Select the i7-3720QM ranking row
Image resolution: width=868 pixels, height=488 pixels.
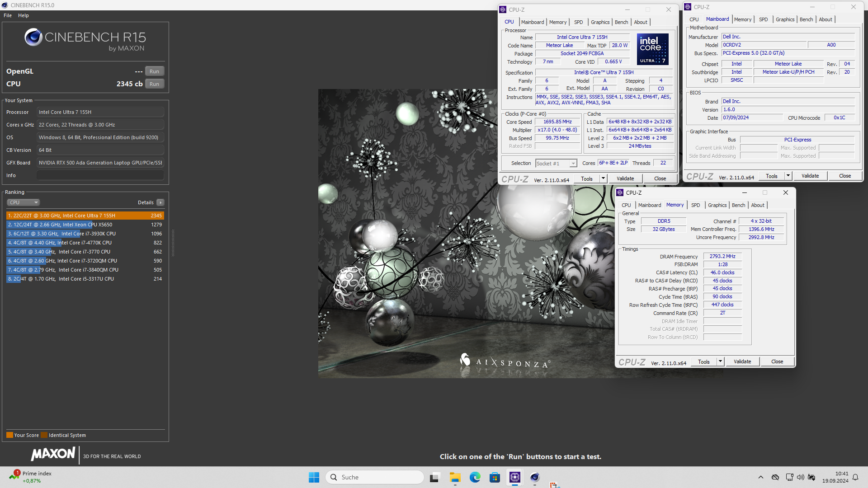[x=85, y=261]
